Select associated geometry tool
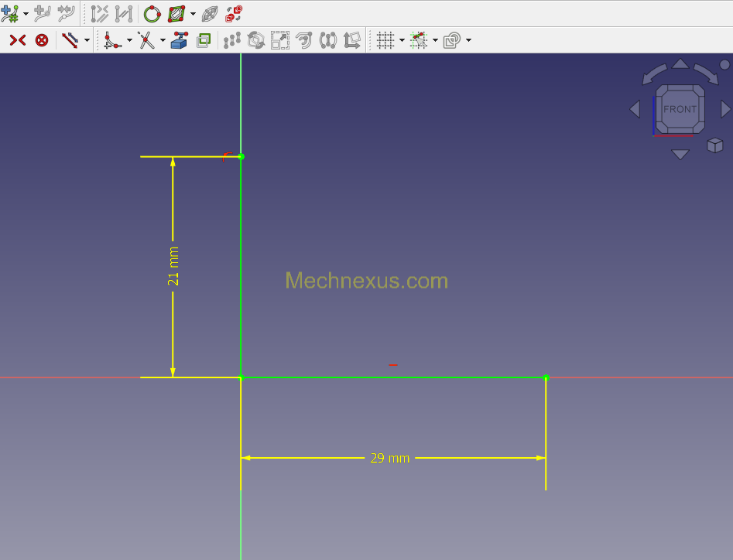Screen dimensions: 733x560 click(x=124, y=14)
